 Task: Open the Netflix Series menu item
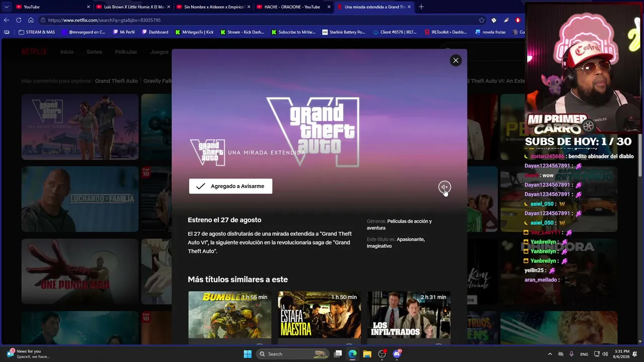pyautogui.click(x=94, y=52)
